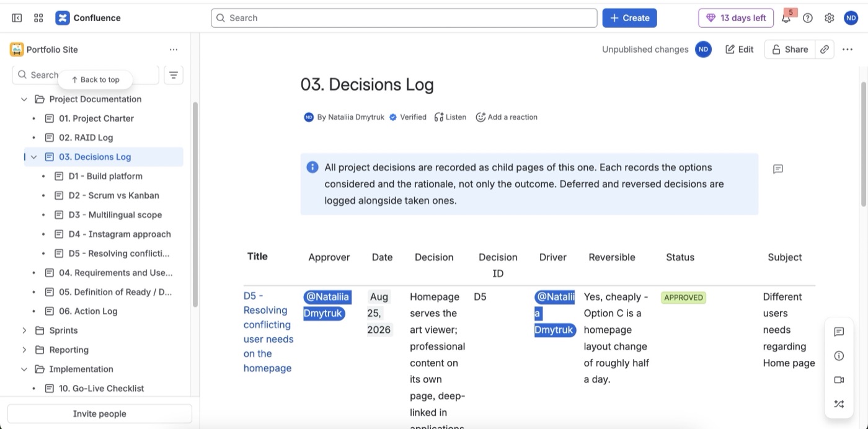Click the page icon next to 02. RAID Log

50,138
